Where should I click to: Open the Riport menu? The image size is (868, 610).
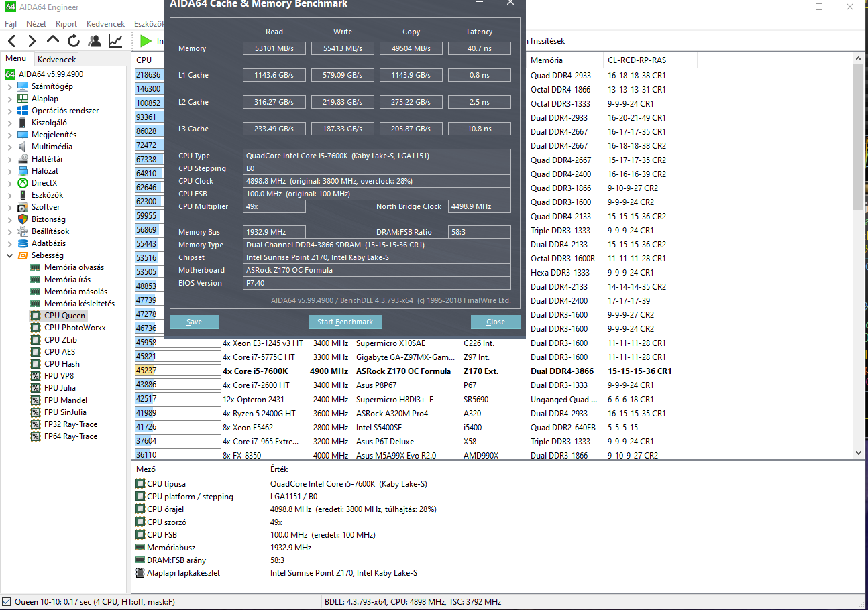(66, 24)
